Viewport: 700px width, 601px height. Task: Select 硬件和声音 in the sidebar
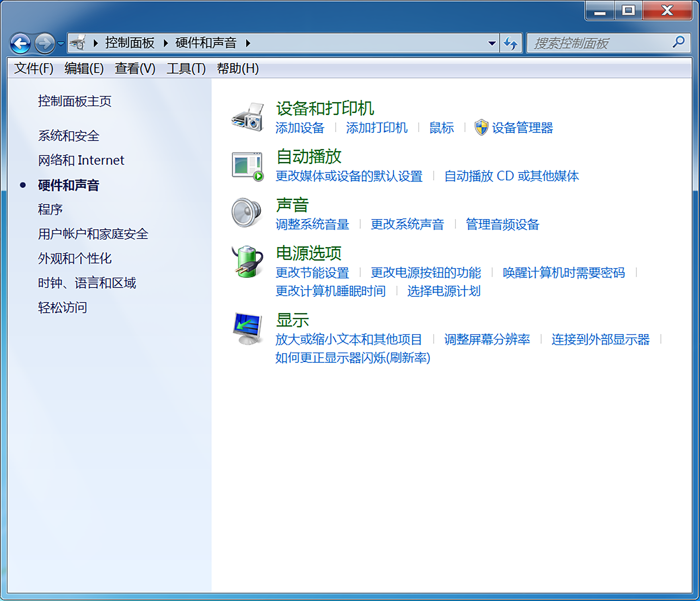[x=68, y=186]
